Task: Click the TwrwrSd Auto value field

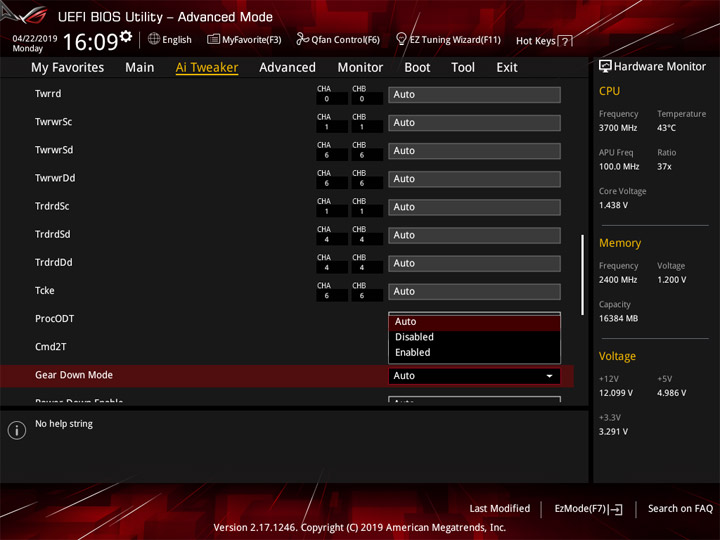Action: point(474,151)
